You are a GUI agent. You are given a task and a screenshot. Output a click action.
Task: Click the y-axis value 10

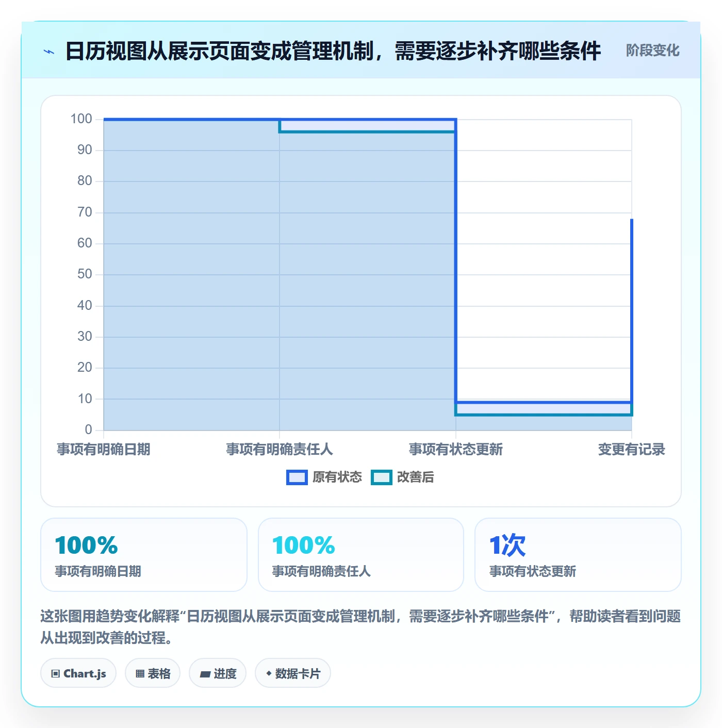point(85,399)
